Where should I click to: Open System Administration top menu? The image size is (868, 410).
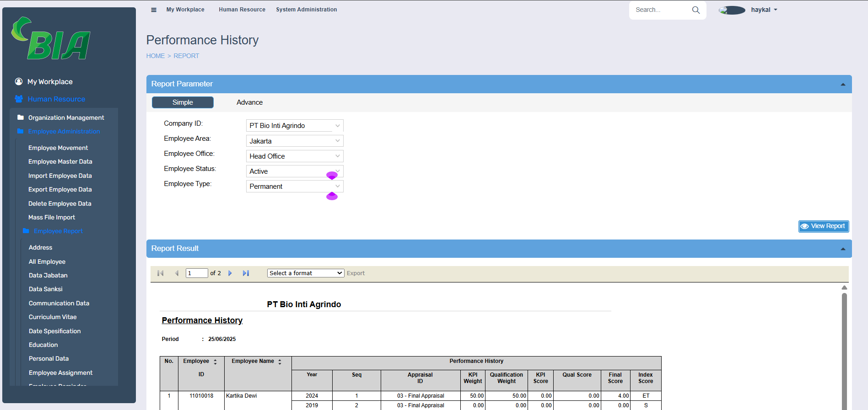click(307, 10)
